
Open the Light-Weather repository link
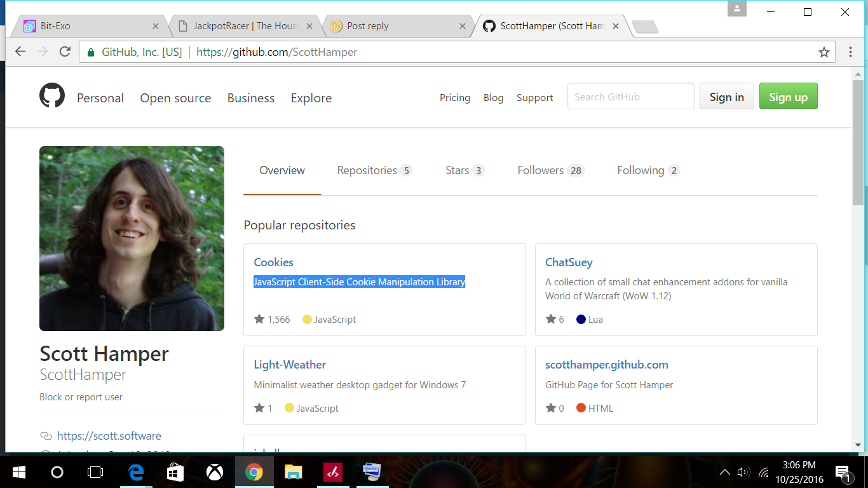(290, 365)
